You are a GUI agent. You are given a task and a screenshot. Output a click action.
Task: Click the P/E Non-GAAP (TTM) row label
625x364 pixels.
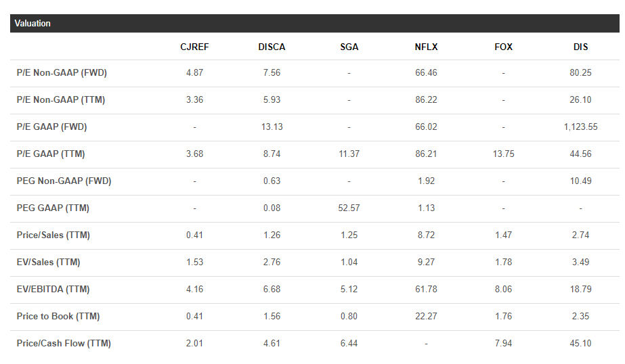(61, 100)
